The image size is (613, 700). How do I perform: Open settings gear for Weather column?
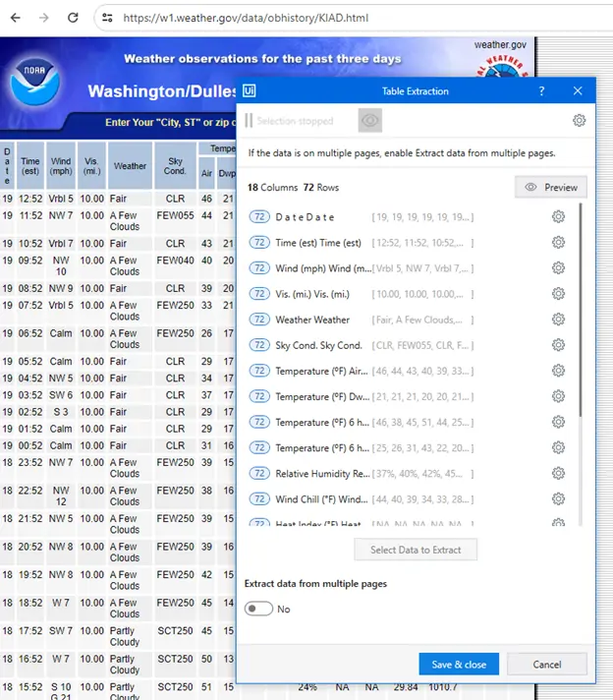pyautogui.click(x=558, y=320)
